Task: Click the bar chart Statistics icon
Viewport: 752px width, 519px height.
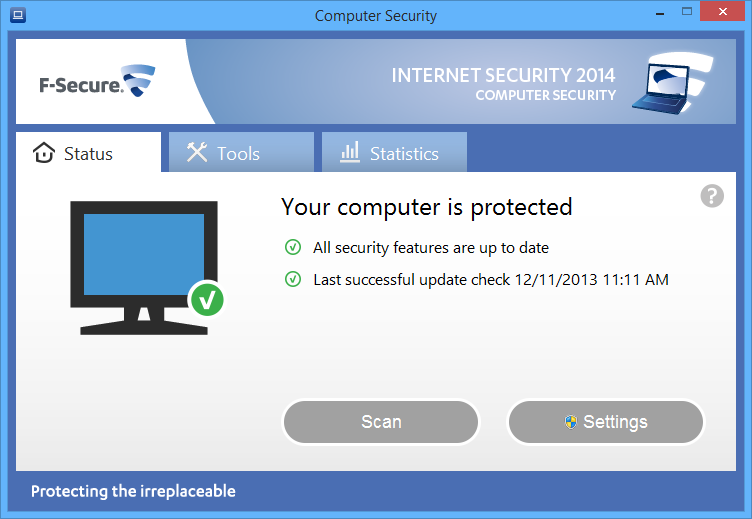Action: click(350, 153)
